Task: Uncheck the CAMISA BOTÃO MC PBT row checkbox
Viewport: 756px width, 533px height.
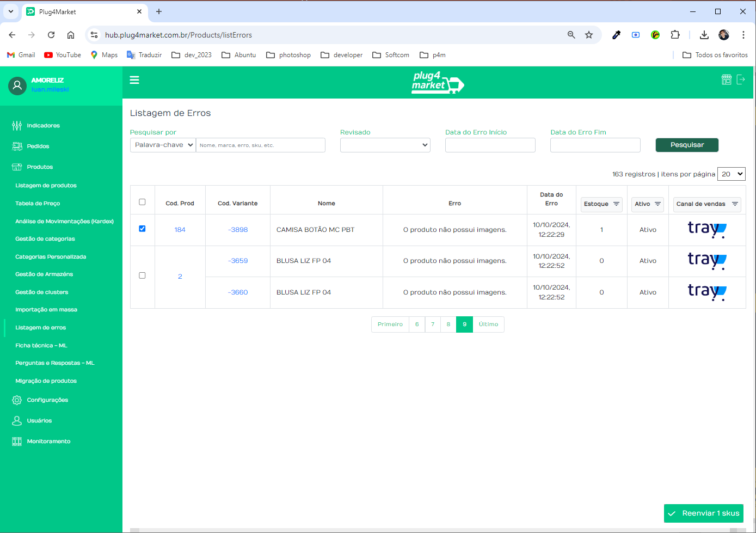Action: (142, 229)
